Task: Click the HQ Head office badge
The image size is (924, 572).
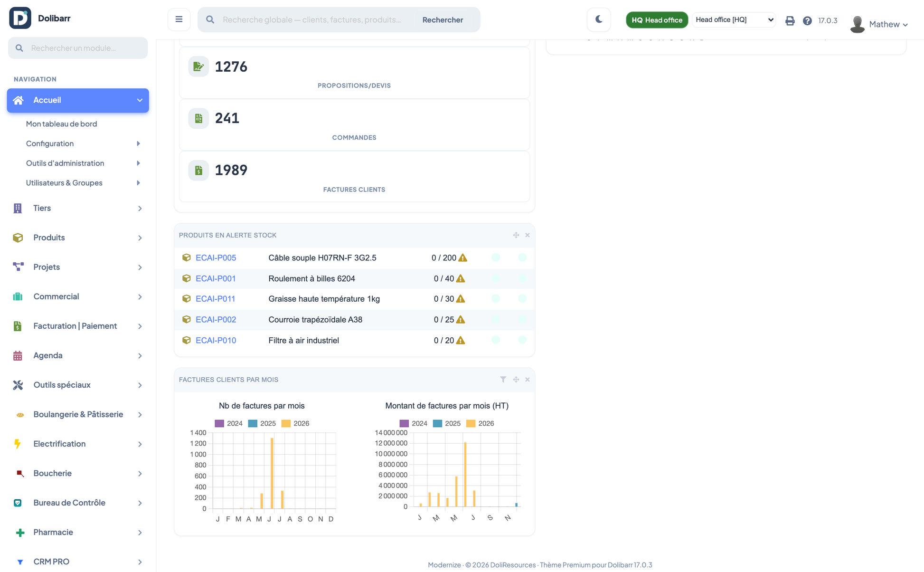Action: (657, 20)
